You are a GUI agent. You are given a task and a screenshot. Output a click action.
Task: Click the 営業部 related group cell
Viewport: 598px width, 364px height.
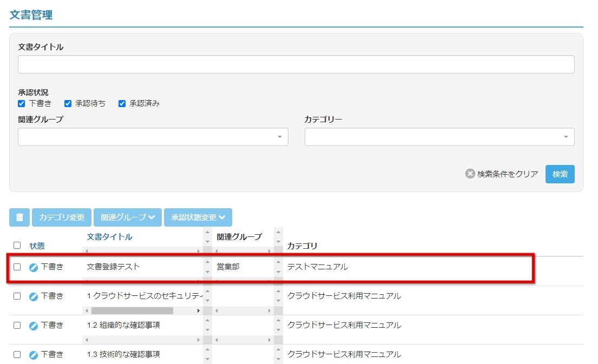tap(228, 267)
